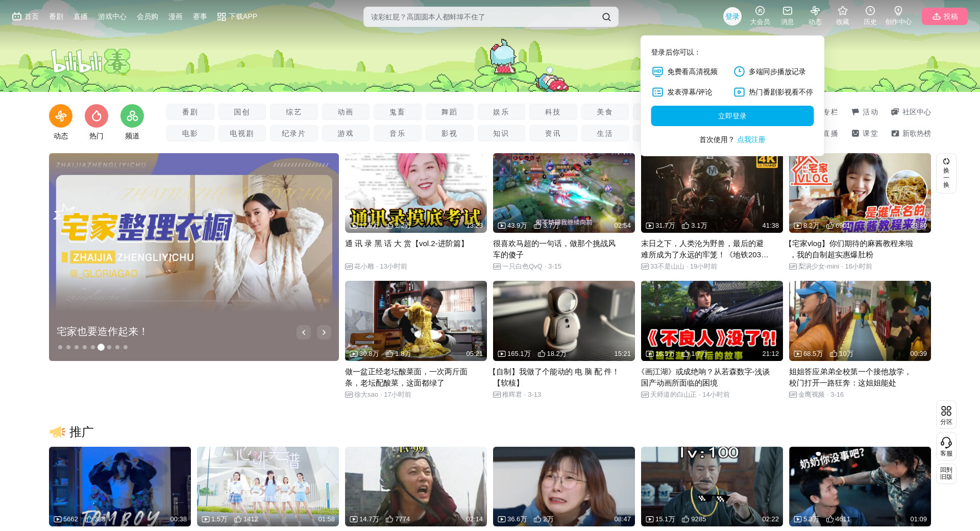Select 音乐 category tile
This screenshot has width=980, height=531.
397,133
